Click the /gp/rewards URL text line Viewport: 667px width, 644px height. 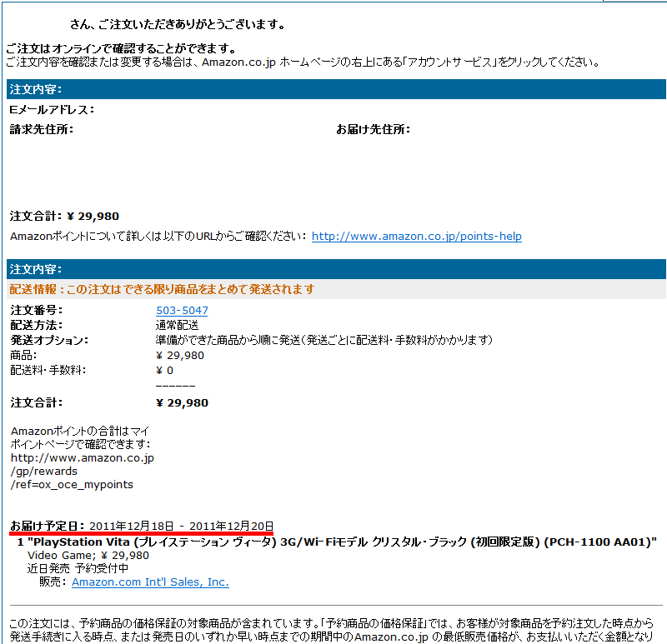(x=43, y=471)
